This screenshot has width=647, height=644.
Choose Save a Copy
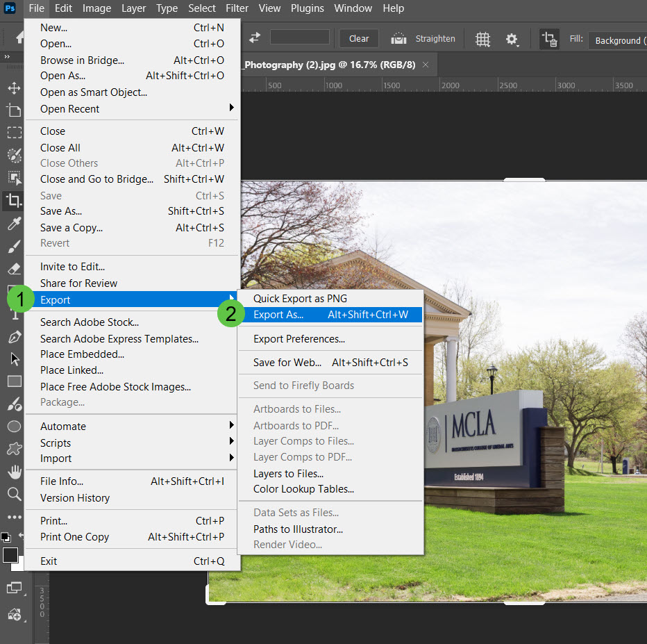tap(132, 227)
